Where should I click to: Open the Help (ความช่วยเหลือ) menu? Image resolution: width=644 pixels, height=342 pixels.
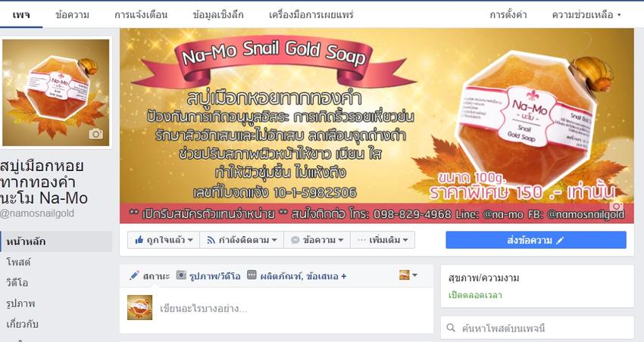586,15
